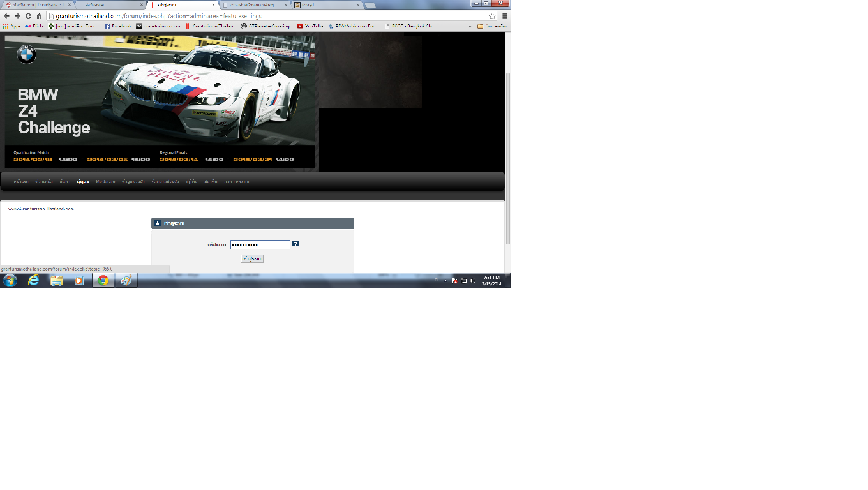Open the Windows Start menu orb

tap(10, 281)
